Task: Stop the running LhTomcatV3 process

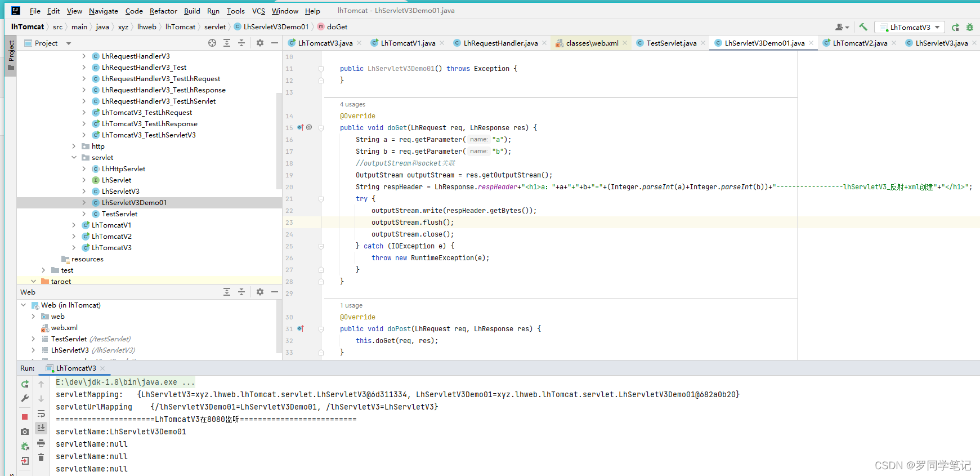Action: (x=25, y=417)
